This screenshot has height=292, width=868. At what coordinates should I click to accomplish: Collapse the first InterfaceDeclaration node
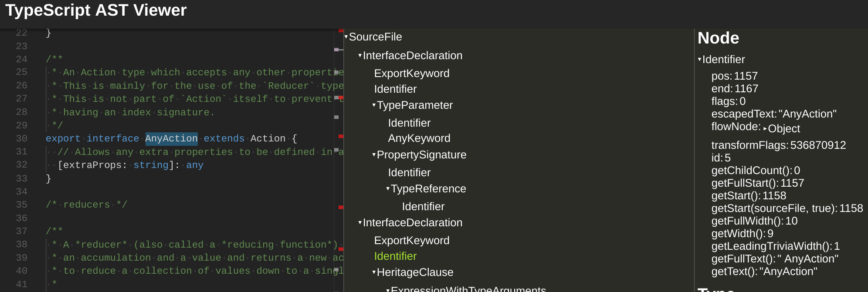click(x=360, y=56)
